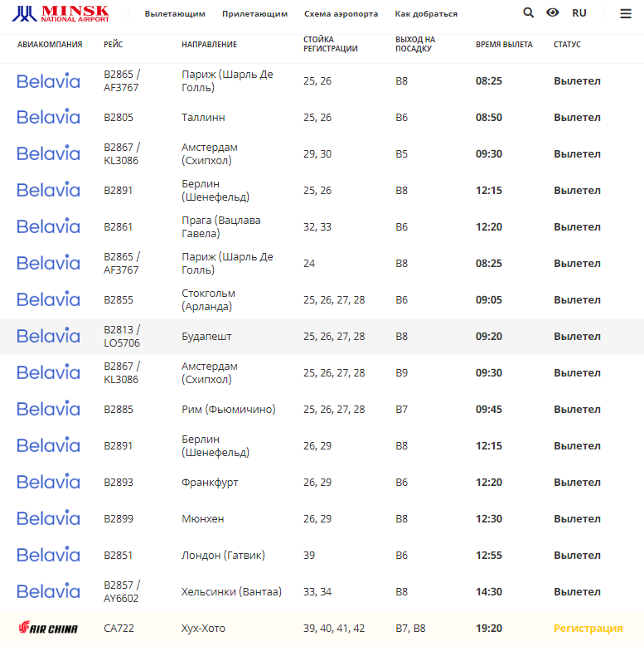644x651 pixels.
Task: Click the Air China logo
Action: [48, 629]
